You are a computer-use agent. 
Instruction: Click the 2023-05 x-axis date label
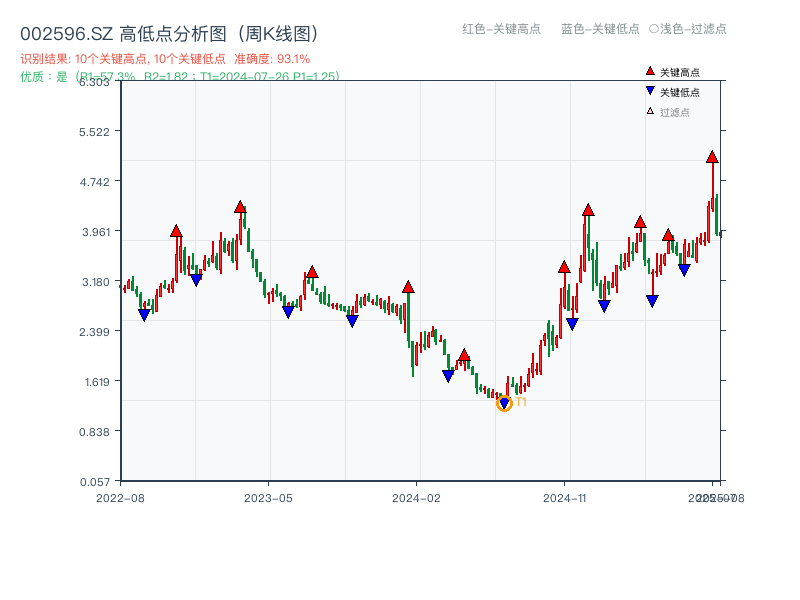pos(268,498)
